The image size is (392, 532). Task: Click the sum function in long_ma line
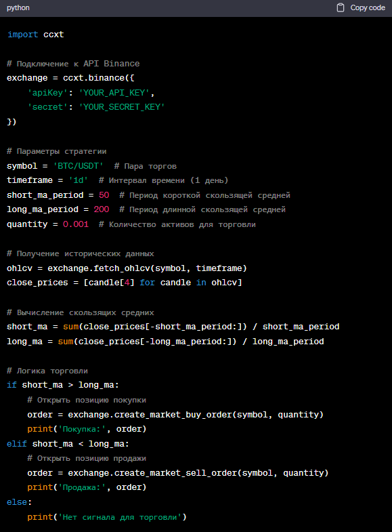tap(66, 342)
